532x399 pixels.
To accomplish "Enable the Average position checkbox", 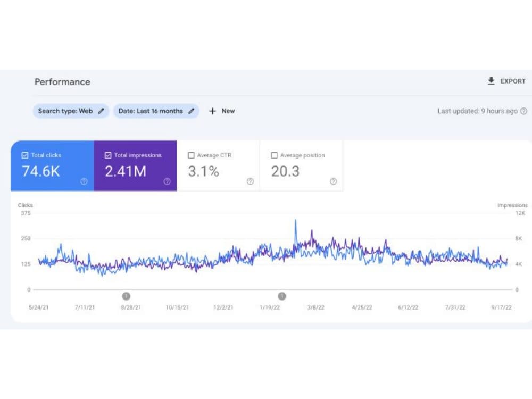I will tap(274, 155).
